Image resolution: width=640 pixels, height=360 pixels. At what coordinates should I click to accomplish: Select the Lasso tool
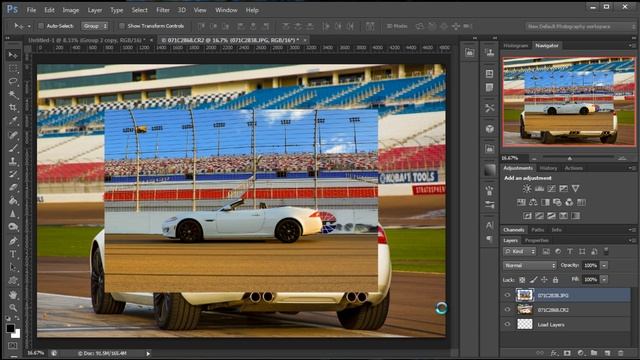pos(13,81)
